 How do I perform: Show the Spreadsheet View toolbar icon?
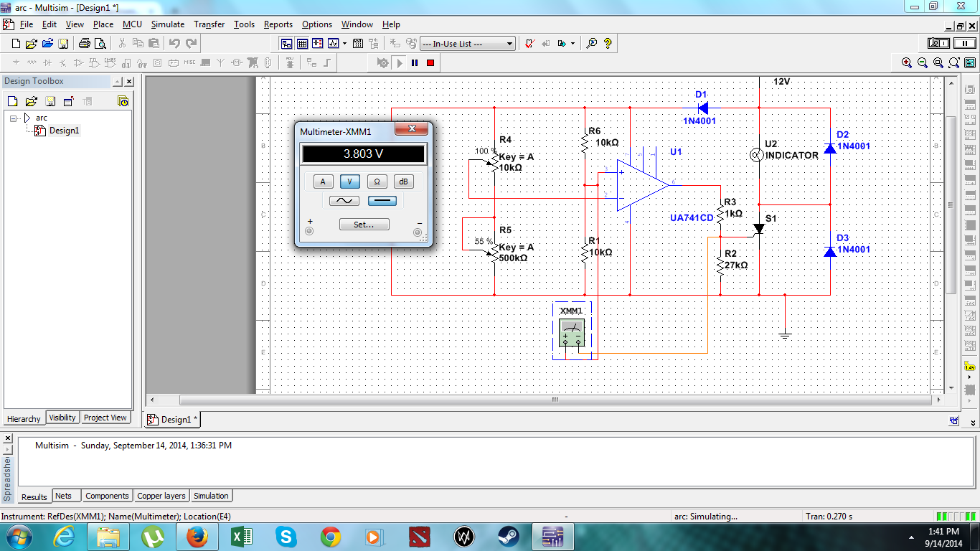point(303,44)
